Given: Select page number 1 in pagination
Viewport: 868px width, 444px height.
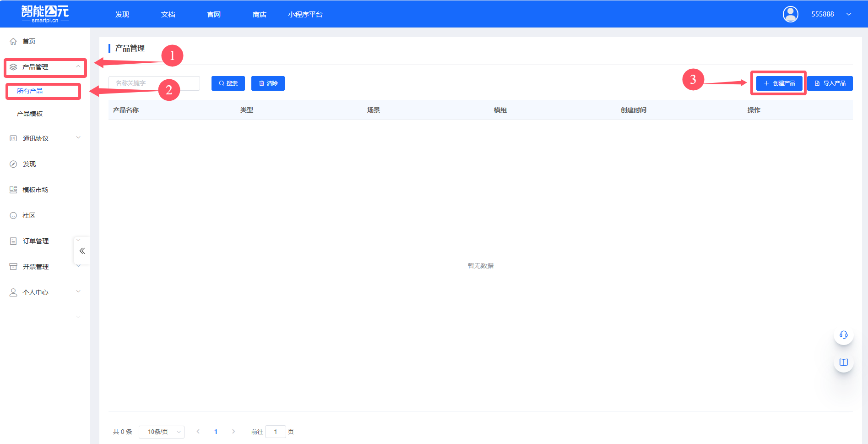Looking at the screenshot, I should [216, 432].
